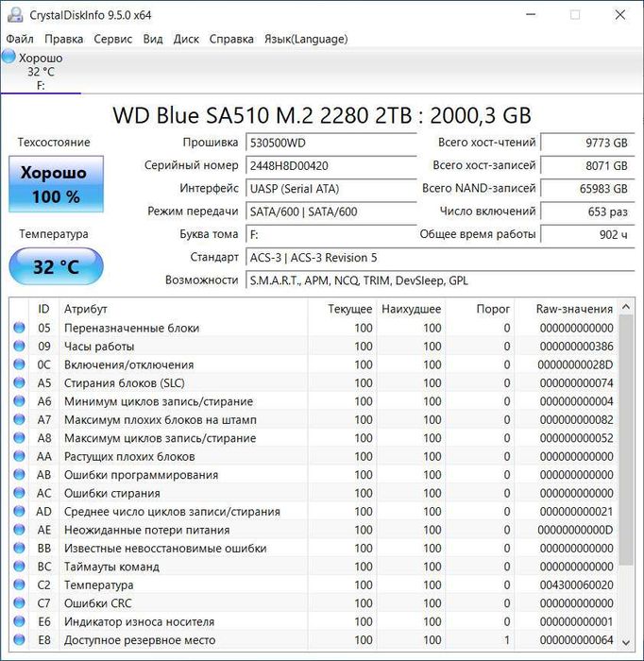644x661 pixels.
Task: Click the serial number field 2448H8D00420
Action: (x=331, y=165)
